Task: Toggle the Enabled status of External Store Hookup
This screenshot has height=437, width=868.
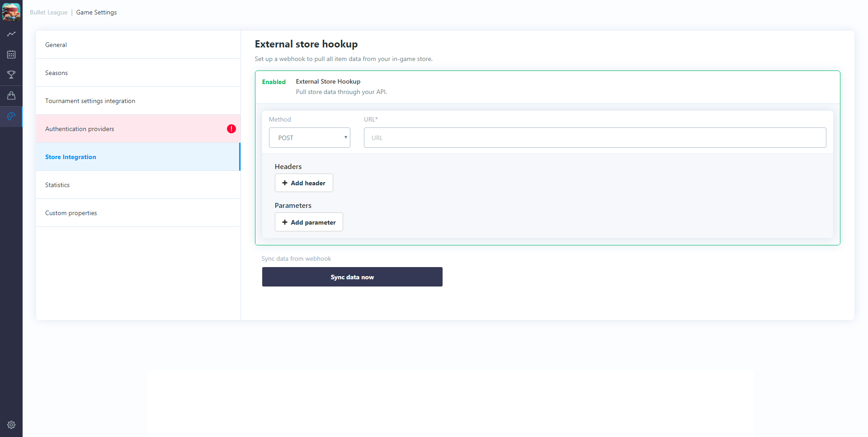Action: coord(274,82)
